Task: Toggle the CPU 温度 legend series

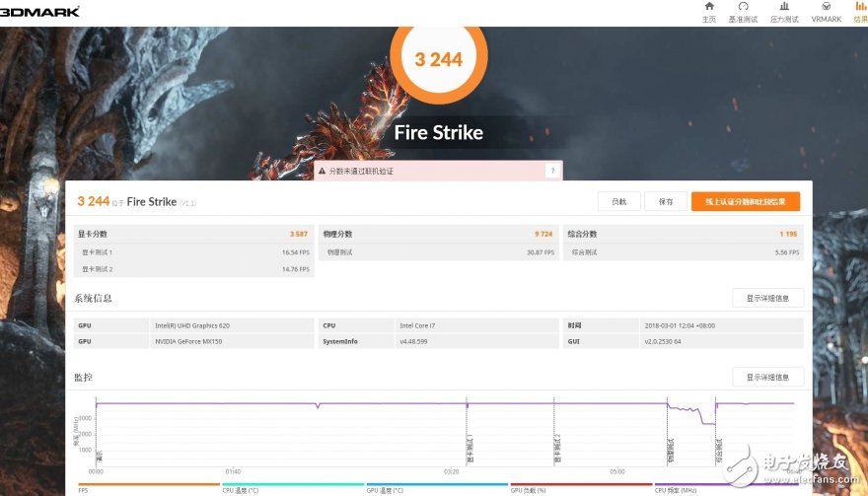Action: pos(240,490)
